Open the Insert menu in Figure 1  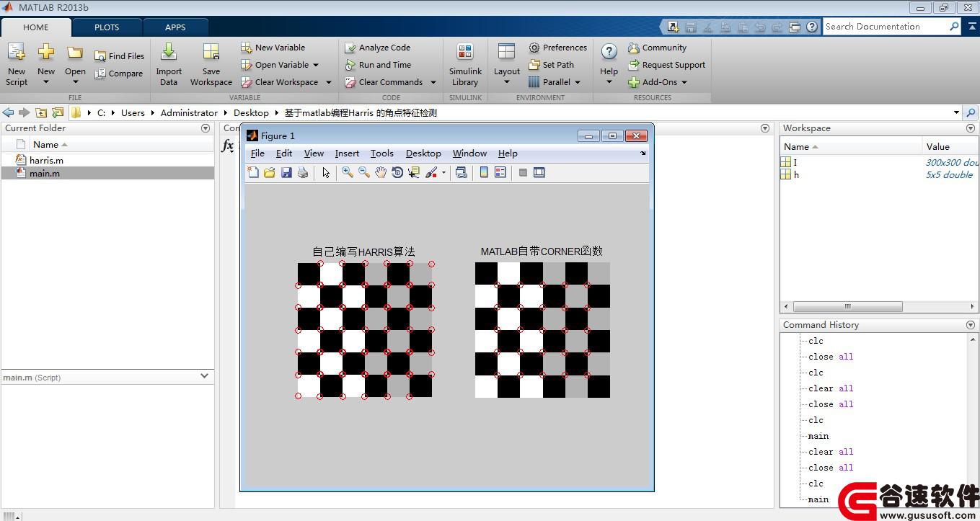(x=347, y=153)
